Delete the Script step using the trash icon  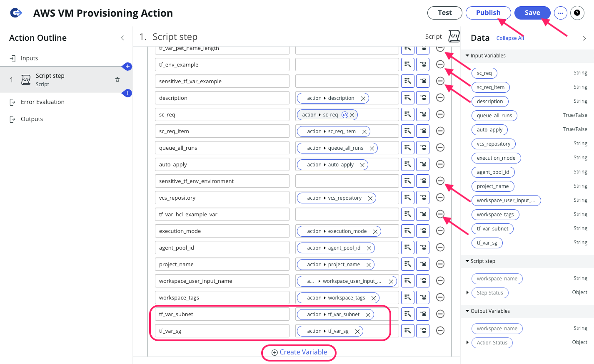(x=117, y=79)
